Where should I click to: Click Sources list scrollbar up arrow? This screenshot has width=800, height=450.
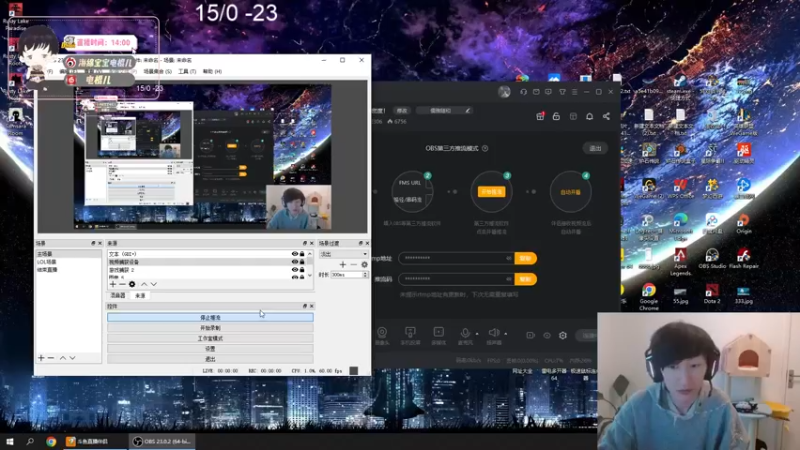pyautogui.click(x=310, y=254)
